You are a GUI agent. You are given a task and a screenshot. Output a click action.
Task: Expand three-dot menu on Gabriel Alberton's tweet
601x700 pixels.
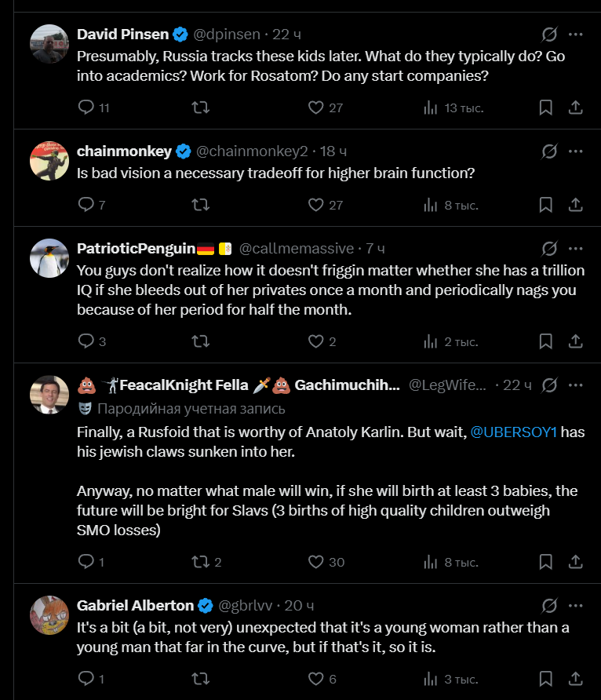pyautogui.click(x=576, y=606)
